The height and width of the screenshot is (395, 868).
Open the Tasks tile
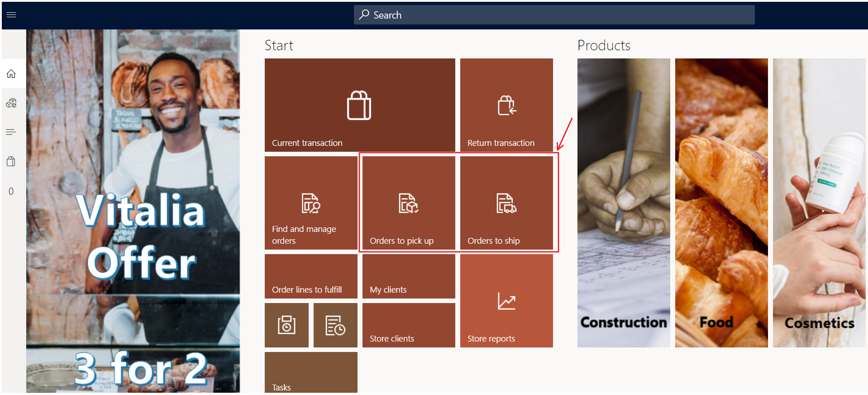tap(311, 372)
